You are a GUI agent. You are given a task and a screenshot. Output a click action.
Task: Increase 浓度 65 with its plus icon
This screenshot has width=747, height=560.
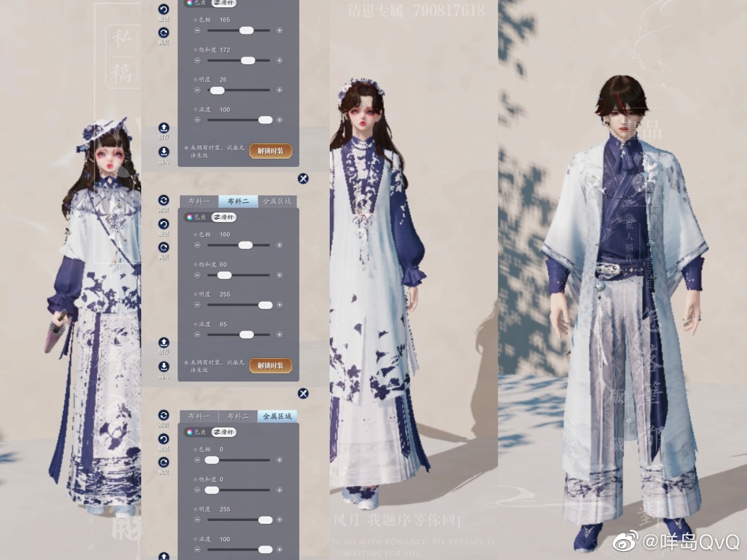point(280,334)
